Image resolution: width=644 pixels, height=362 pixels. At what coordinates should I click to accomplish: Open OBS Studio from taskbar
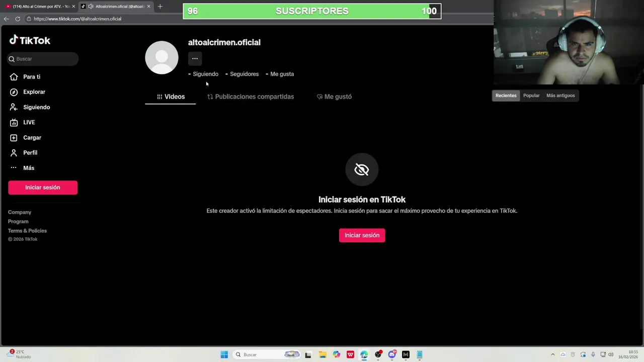[378, 354]
